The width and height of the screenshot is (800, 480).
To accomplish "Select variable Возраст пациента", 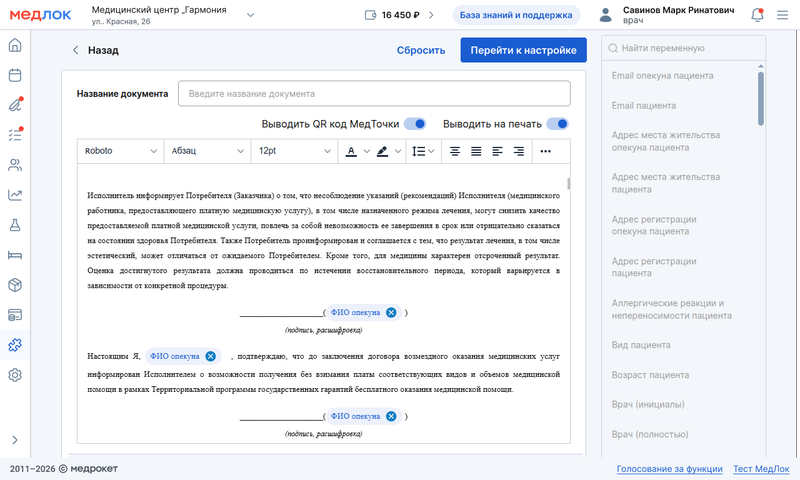I will 650,375.
